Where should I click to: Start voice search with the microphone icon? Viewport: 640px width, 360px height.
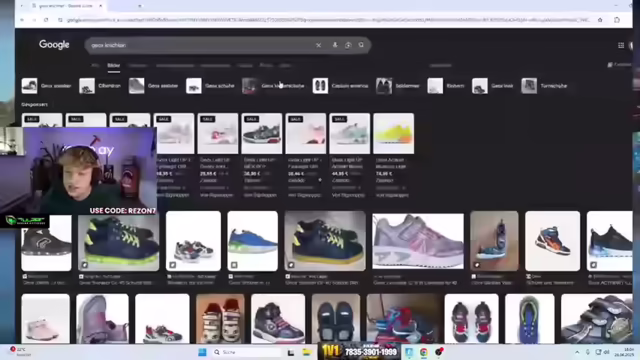tap(335, 45)
